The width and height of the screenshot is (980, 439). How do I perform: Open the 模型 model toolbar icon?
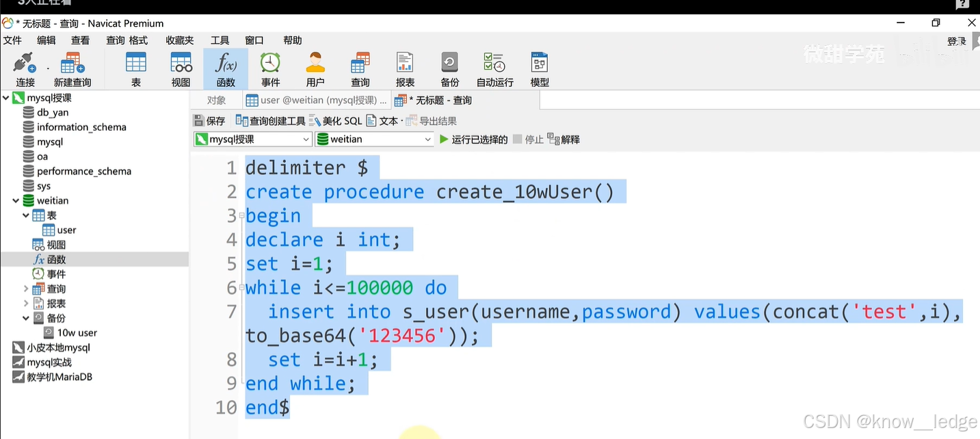[x=540, y=69]
